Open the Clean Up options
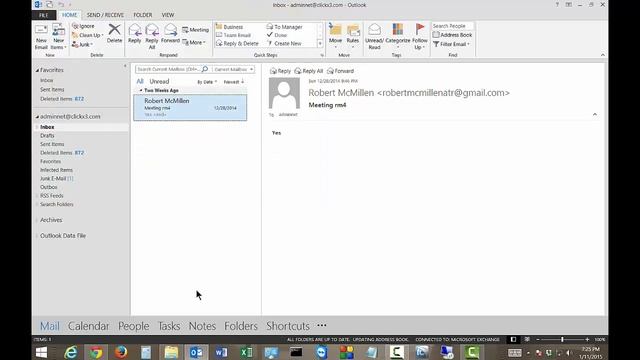Viewport: 640px width, 360px height. (x=87, y=36)
